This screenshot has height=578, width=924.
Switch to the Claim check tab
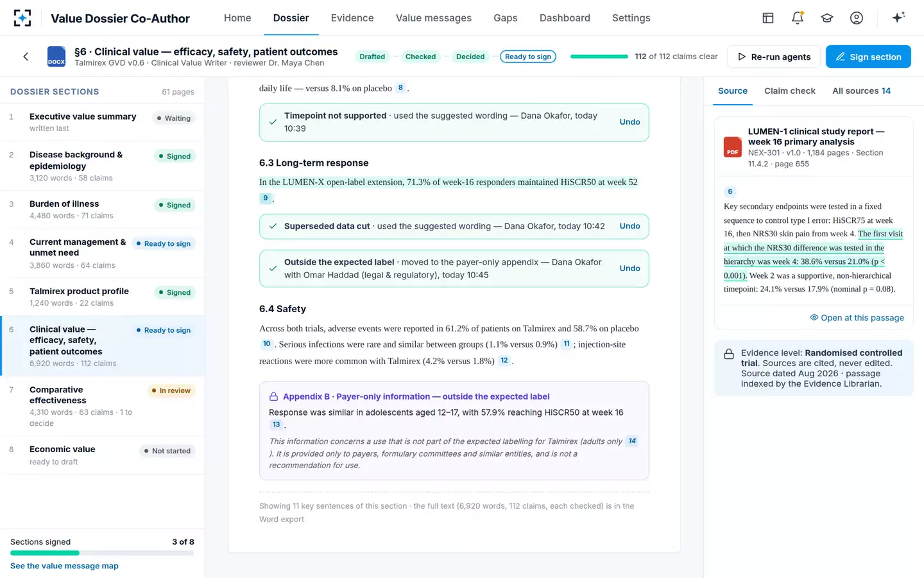click(x=789, y=91)
